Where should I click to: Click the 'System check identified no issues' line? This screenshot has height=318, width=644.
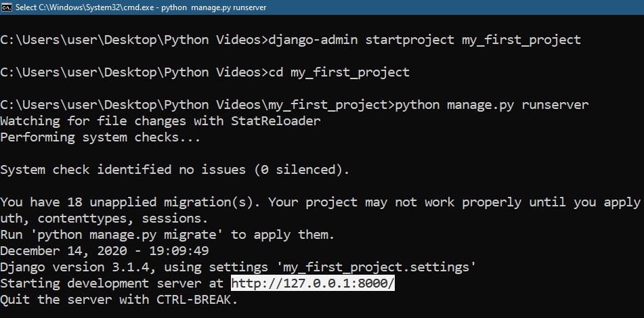(x=175, y=170)
